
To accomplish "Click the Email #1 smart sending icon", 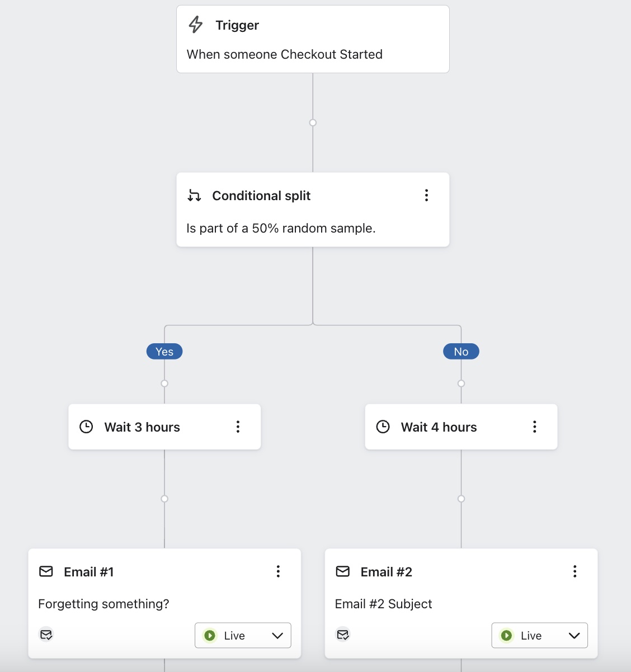I will [x=46, y=635].
